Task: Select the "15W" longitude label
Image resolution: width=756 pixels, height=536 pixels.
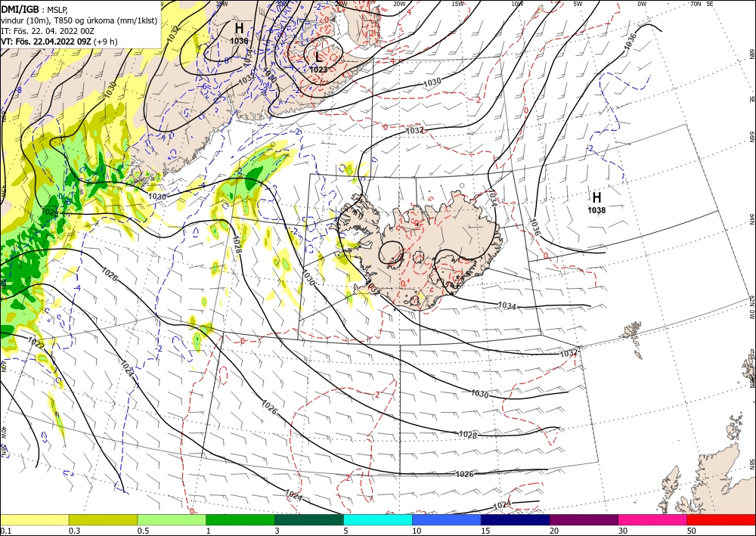Action: [458, 4]
